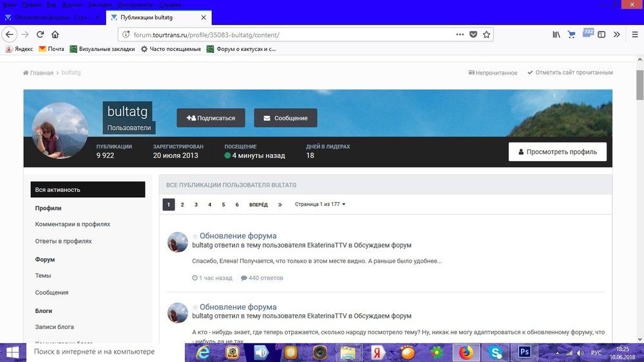
Task: Open the first Обновление форума post title
Action: (x=238, y=236)
